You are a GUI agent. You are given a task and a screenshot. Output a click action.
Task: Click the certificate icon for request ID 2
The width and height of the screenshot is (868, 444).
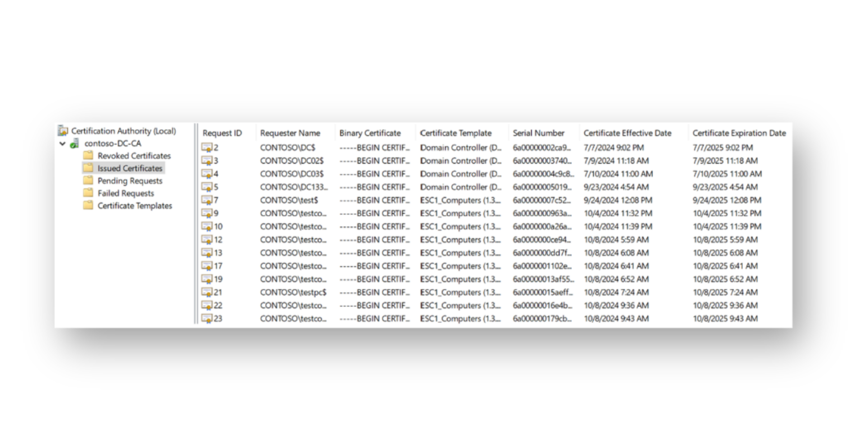[207, 148]
